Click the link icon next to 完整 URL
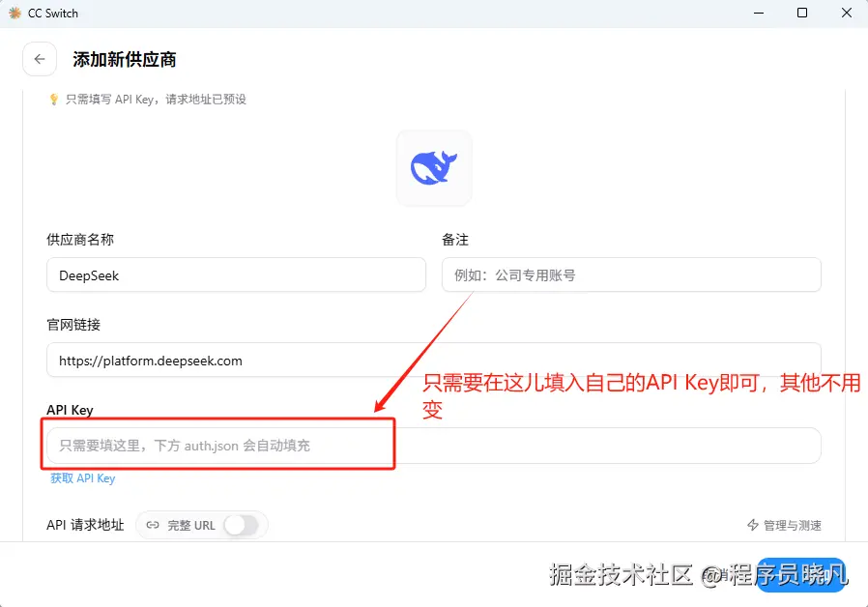Image resolution: width=868 pixels, height=607 pixels. [153, 525]
